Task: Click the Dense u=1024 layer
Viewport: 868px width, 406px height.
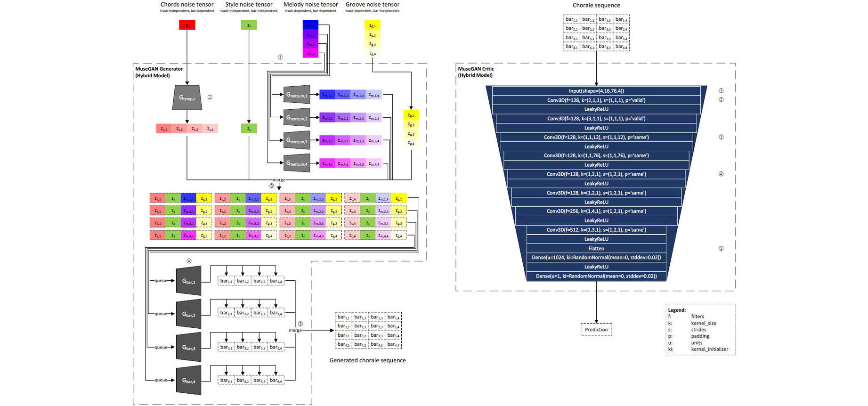Action: click(596, 258)
